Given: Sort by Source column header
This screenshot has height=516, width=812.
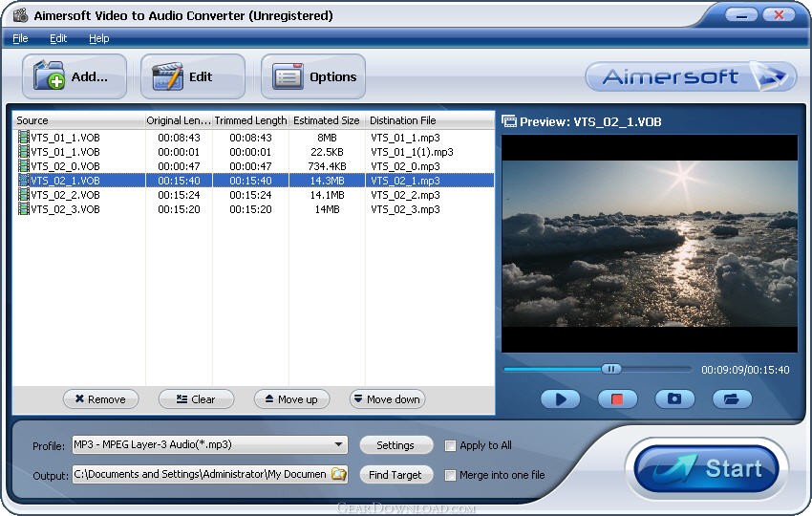Looking at the screenshot, I should (x=78, y=120).
